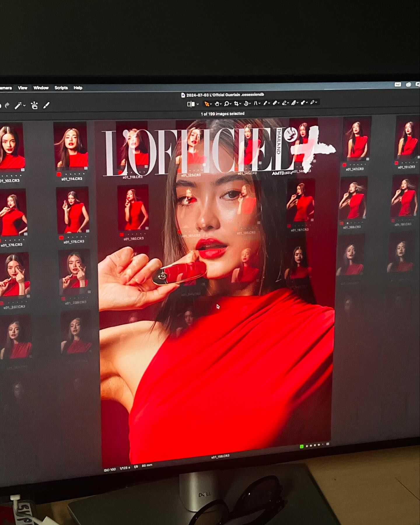420x525 pixels.
Task: Click the Auto Adjust magic wand icon
Action: [18, 106]
